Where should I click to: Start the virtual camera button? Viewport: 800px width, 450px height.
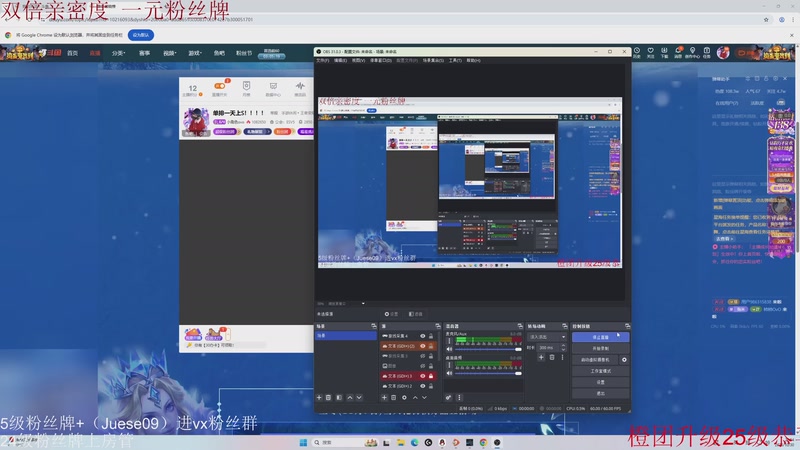[595, 360]
